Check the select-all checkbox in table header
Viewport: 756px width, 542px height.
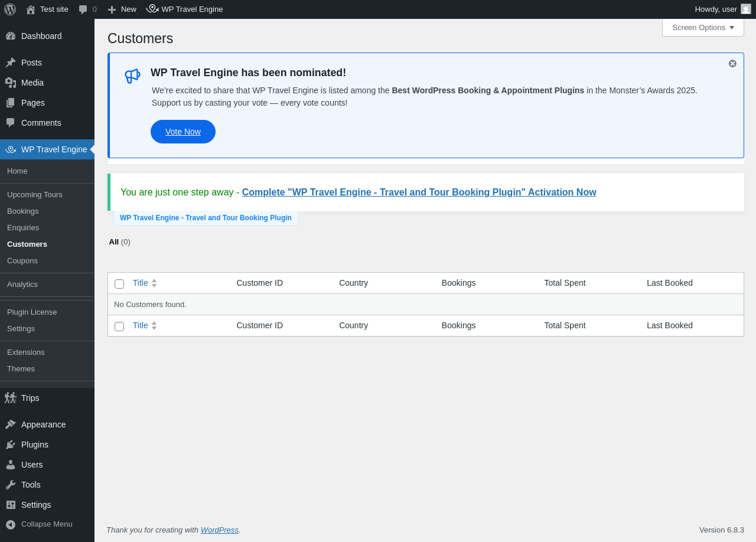(x=119, y=284)
